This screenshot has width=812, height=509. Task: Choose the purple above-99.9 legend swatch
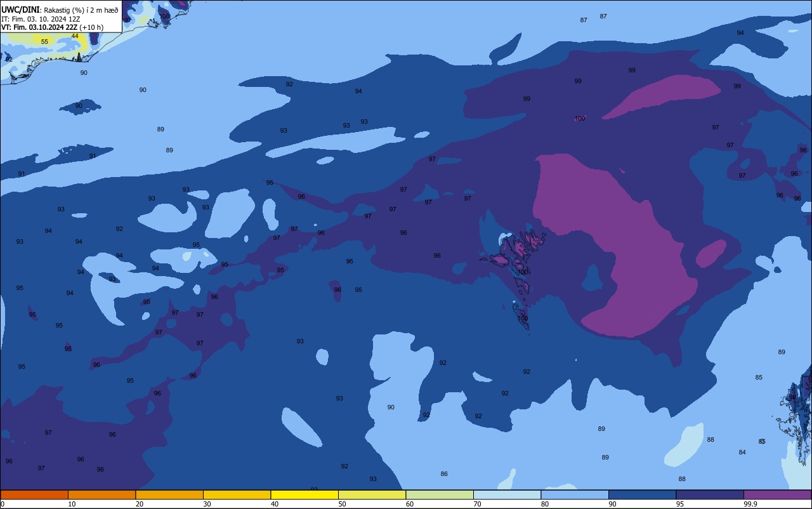click(x=777, y=494)
